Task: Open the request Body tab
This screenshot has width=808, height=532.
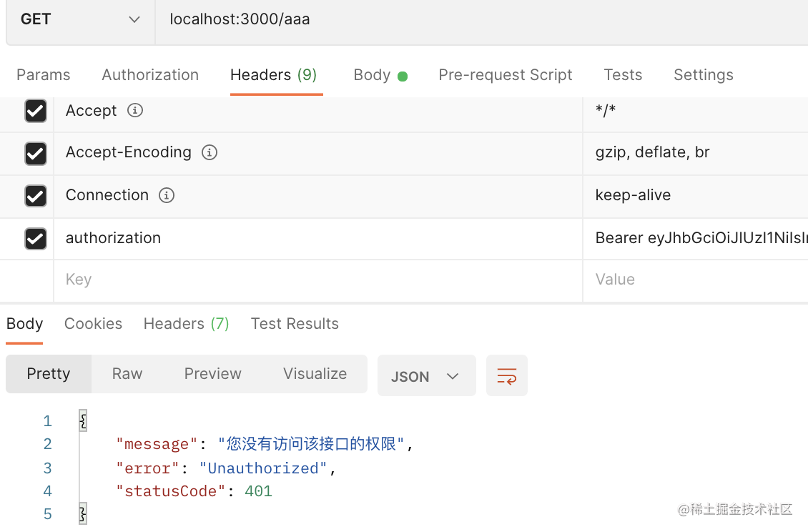Action: [379, 75]
